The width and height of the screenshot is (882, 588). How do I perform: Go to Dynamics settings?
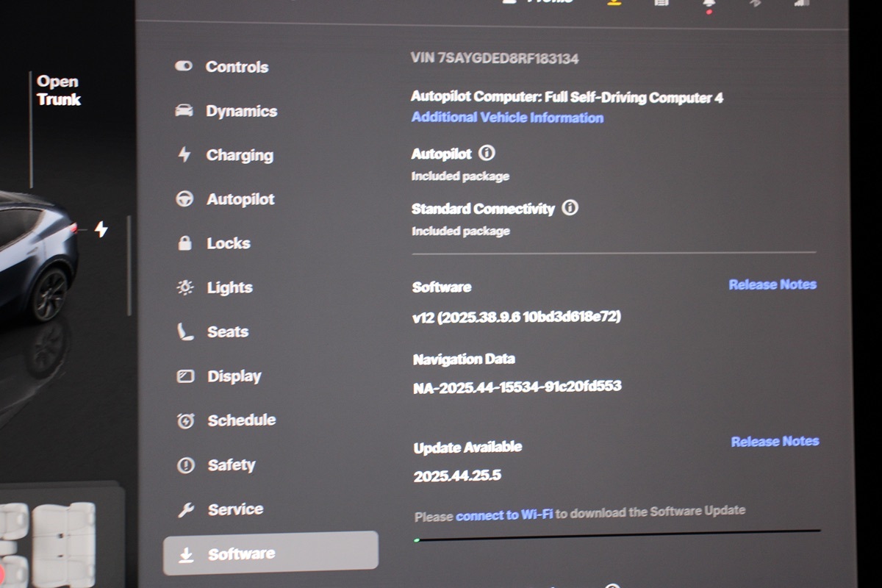tap(240, 112)
